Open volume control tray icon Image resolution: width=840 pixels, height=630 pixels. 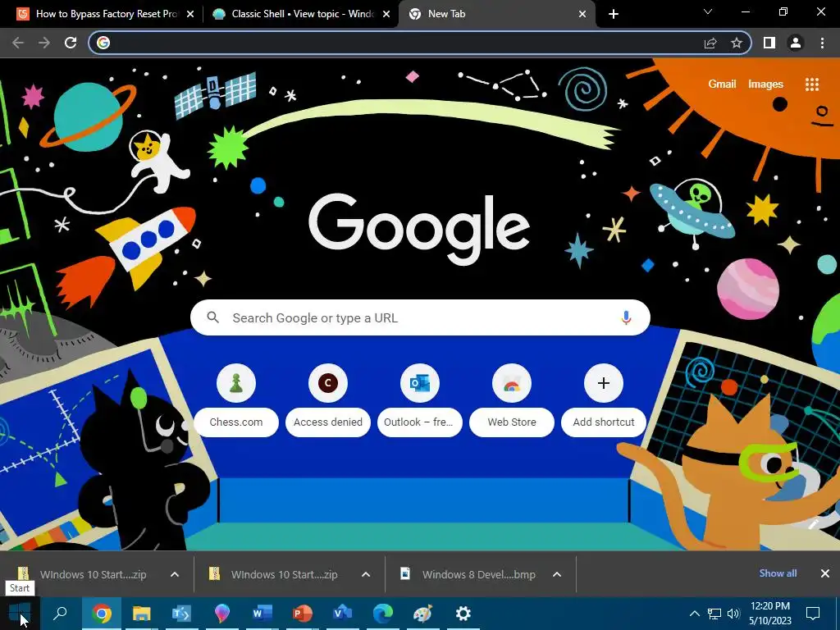733,614
